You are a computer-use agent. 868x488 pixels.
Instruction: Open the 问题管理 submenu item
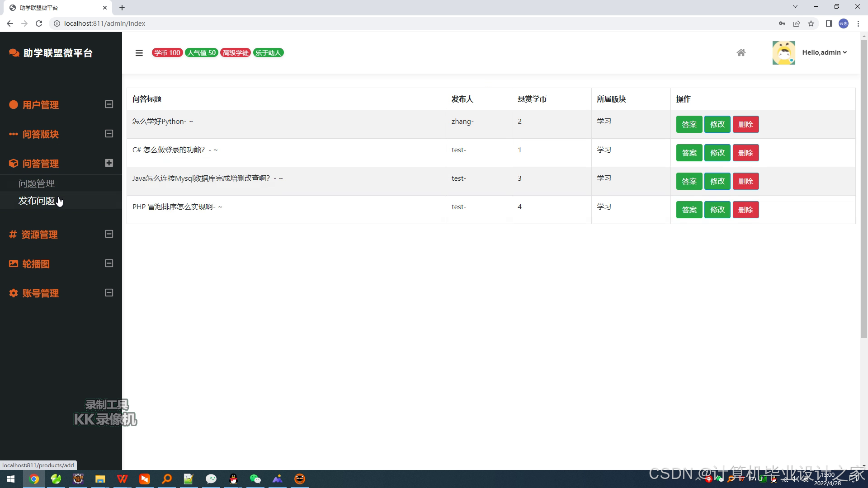pos(37,183)
